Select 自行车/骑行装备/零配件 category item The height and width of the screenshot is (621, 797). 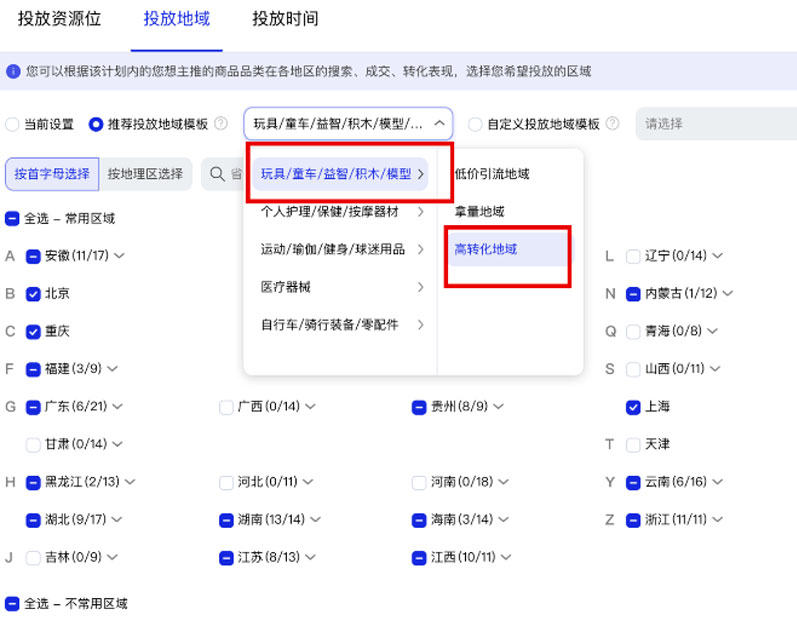[340, 325]
